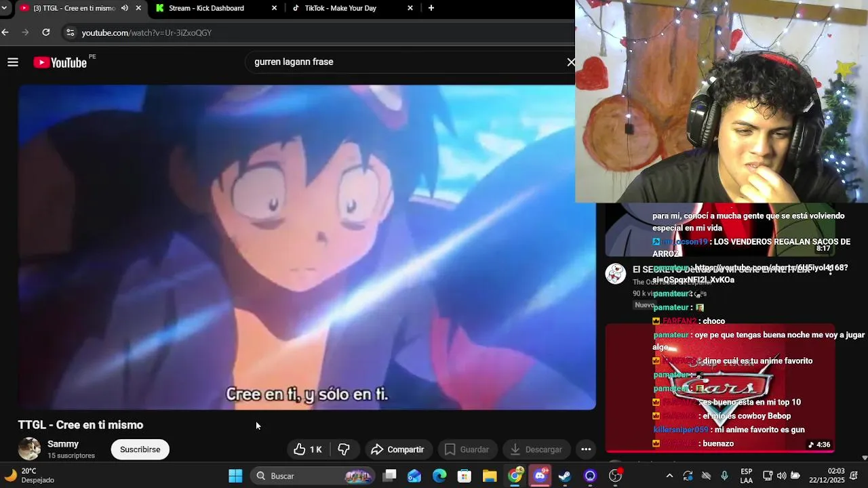Switch to the Stream - Kick Dashboard tab
This screenshot has width=868, height=488.
[x=206, y=8]
